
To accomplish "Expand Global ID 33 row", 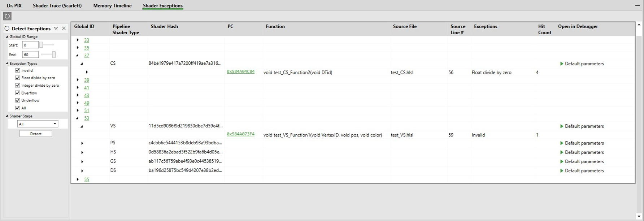I will click(78, 40).
